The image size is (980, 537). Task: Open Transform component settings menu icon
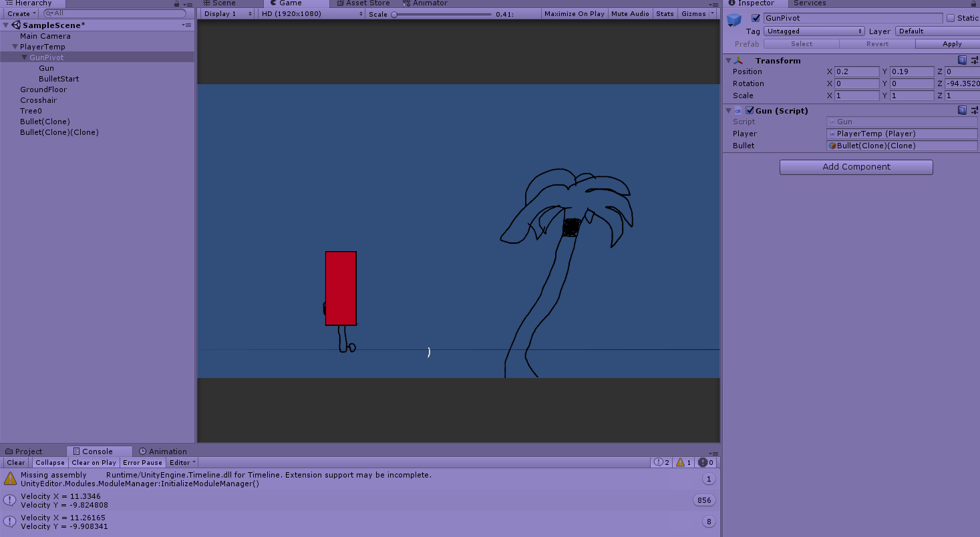(975, 60)
